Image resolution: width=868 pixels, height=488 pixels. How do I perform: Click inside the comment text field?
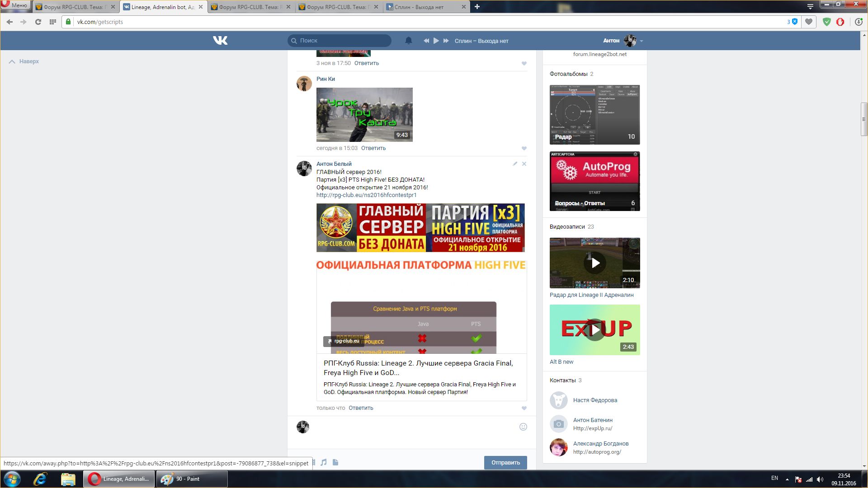point(414,427)
